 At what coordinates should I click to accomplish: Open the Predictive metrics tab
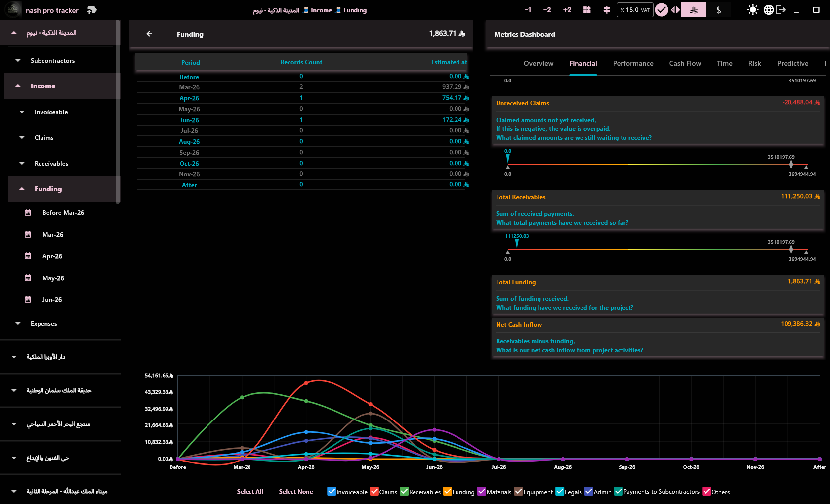tap(792, 63)
